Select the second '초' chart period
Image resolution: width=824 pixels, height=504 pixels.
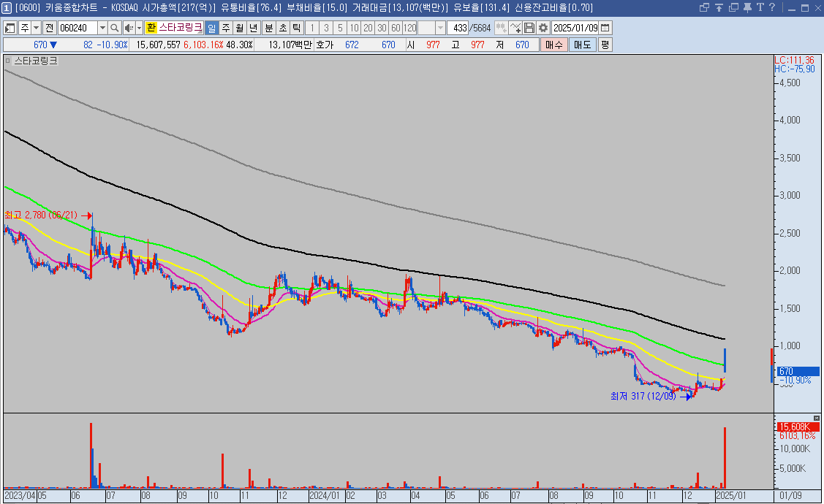(283, 28)
